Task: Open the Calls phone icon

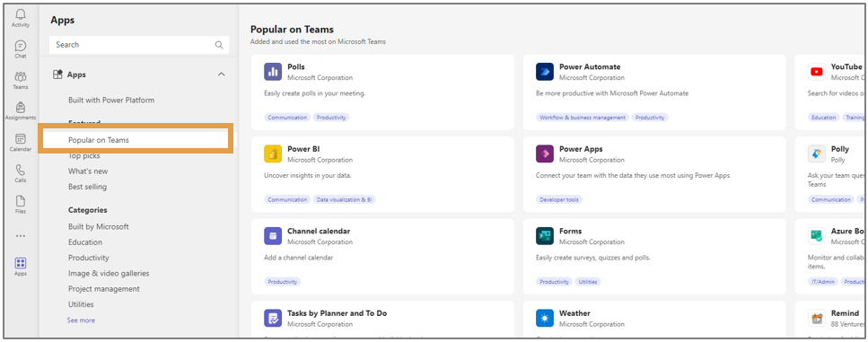Action: click(21, 170)
